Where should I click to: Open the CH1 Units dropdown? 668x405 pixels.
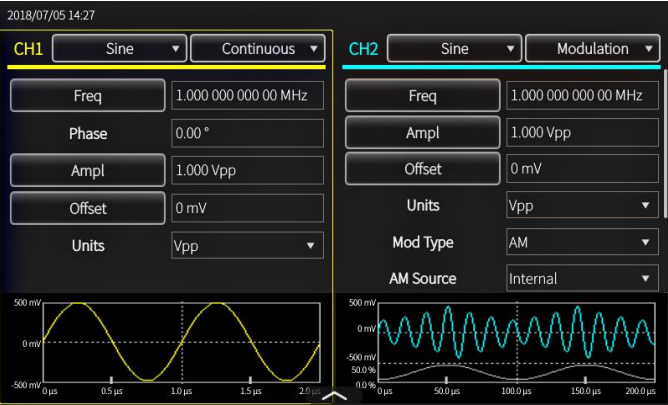[247, 245]
